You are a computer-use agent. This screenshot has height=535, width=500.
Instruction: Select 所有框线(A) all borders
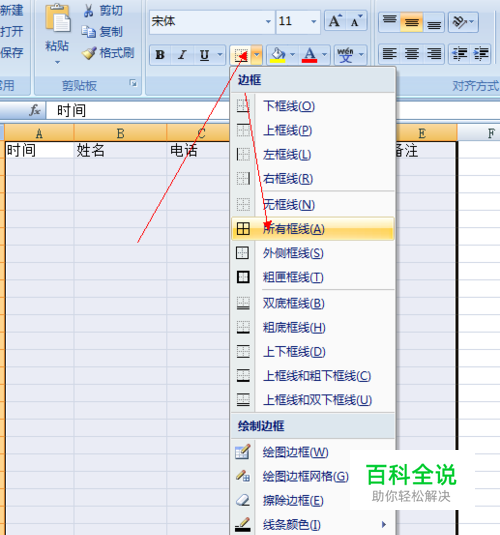(x=313, y=229)
